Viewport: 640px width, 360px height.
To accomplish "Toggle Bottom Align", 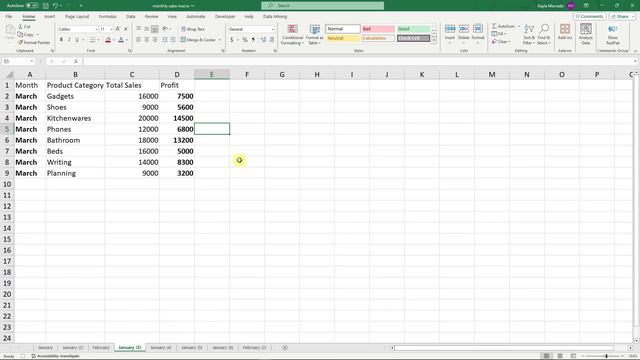I will click(x=155, y=29).
